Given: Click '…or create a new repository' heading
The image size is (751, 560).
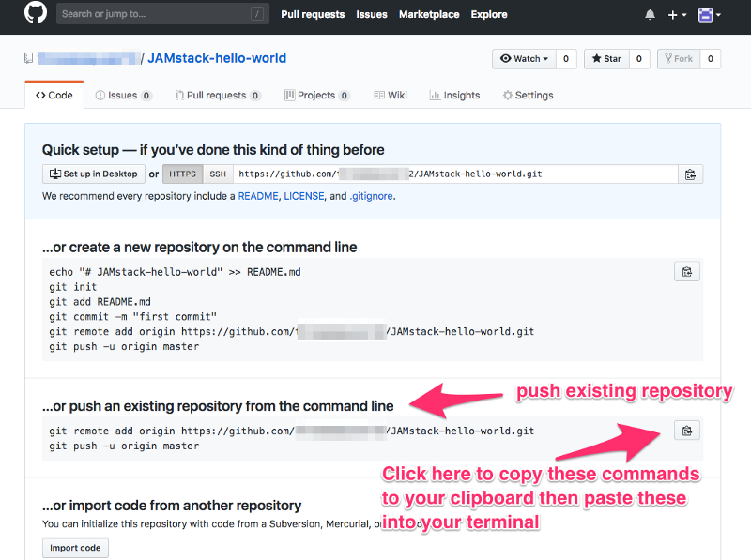Looking at the screenshot, I should (199, 247).
